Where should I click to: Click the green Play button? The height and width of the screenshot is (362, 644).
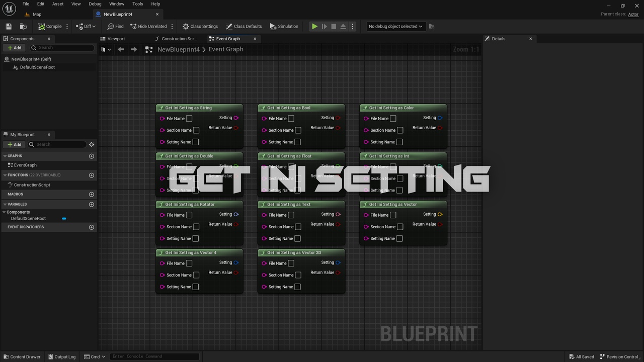pyautogui.click(x=314, y=26)
